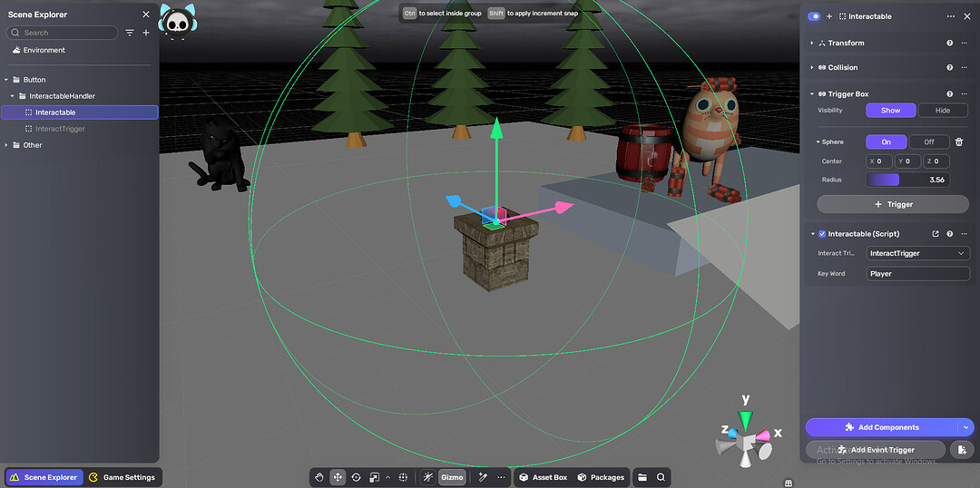Image resolution: width=980 pixels, height=488 pixels.
Task: Open the Interact Trigger dropdown
Action: coord(918,253)
